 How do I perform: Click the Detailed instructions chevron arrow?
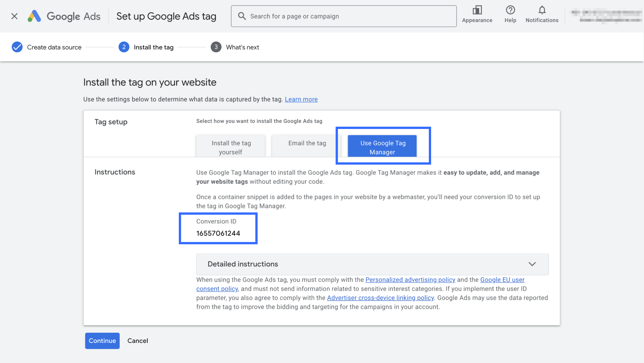(x=532, y=264)
